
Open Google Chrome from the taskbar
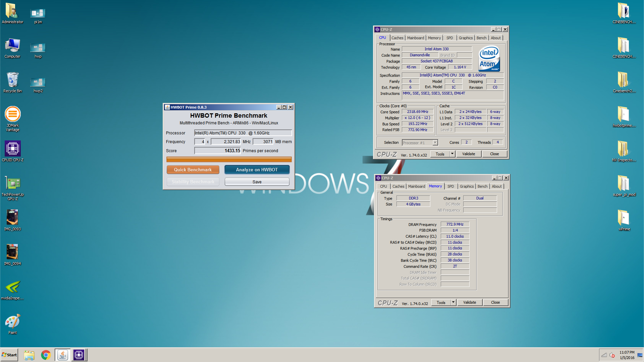click(46, 355)
